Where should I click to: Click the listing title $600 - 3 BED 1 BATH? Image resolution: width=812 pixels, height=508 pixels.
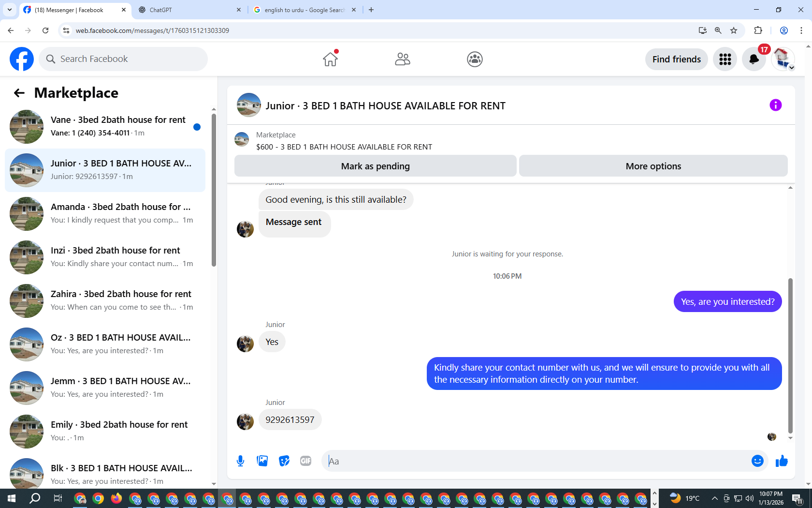pos(344,147)
